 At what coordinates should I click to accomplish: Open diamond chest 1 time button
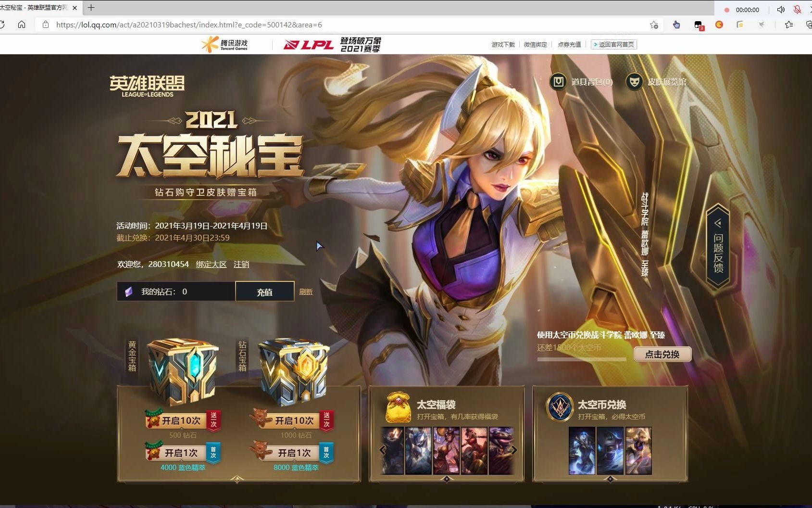(x=294, y=452)
